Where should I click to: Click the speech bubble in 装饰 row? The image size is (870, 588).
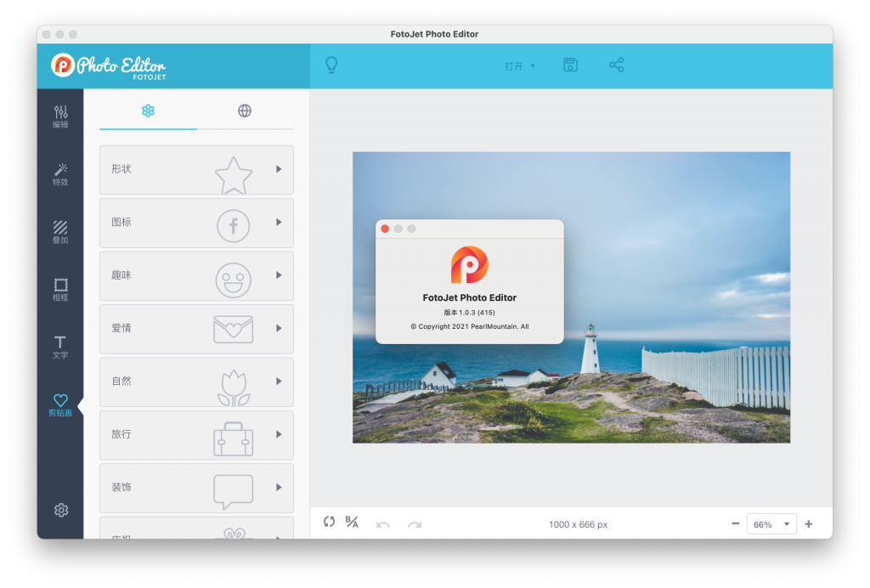[x=233, y=491]
